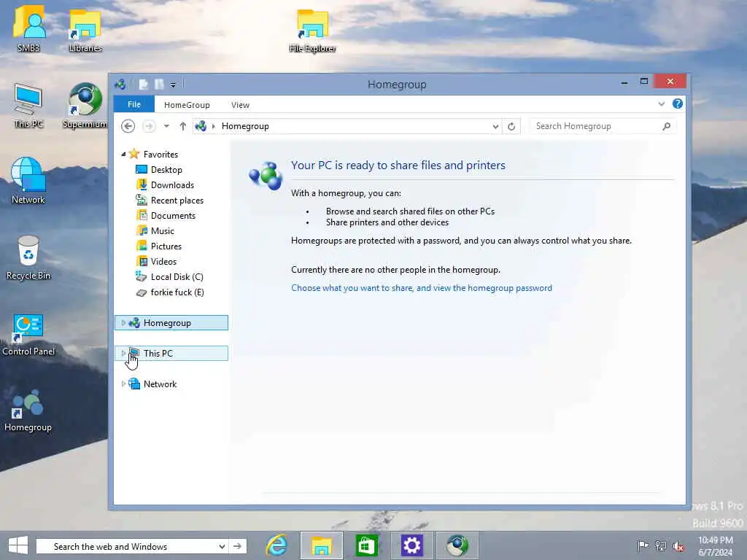747x560 pixels.
Task: Open the Homegroup desktop shortcut
Action: click(x=28, y=411)
